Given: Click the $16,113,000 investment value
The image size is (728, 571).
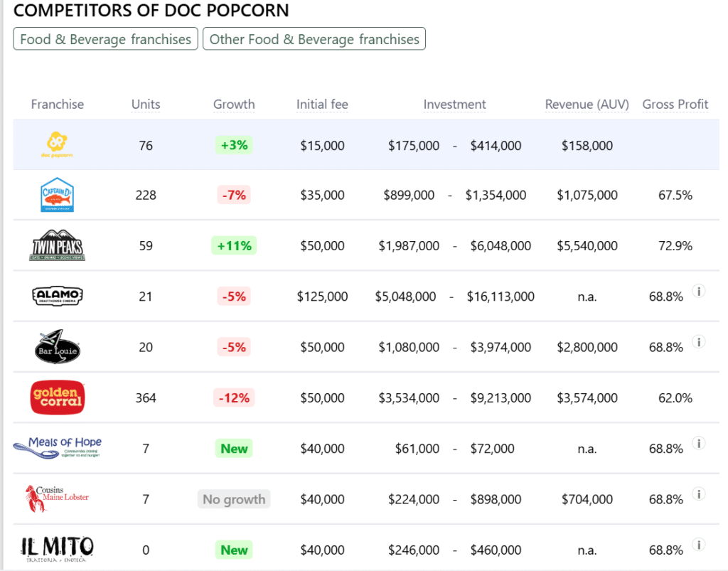Looking at the screenshot, I should (500, 296).
